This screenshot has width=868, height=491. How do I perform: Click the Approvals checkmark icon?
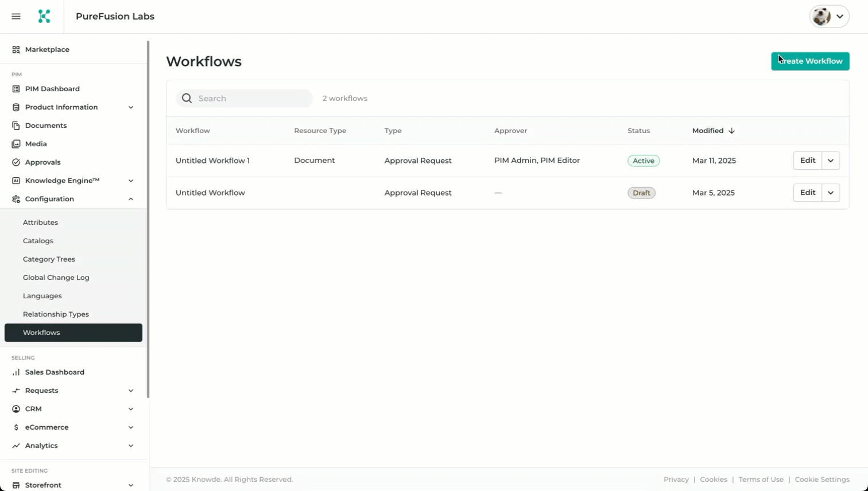coord(16,162)
